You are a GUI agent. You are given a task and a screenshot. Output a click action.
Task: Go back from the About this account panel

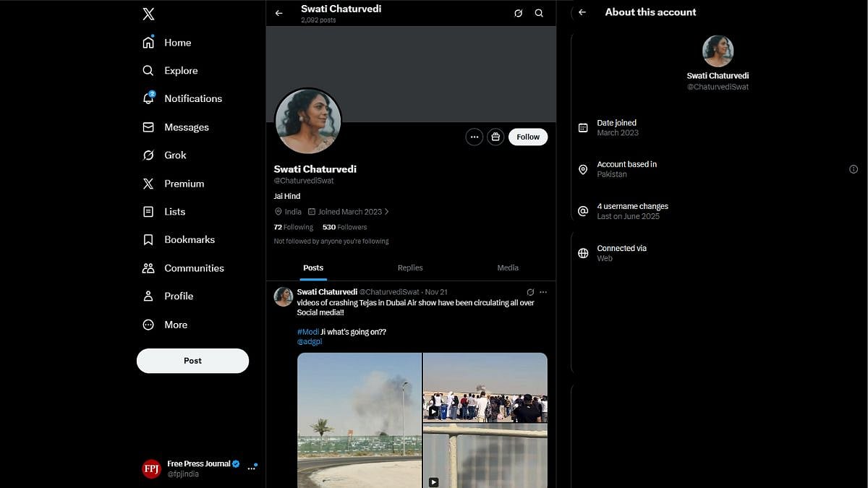pos(582,12)
